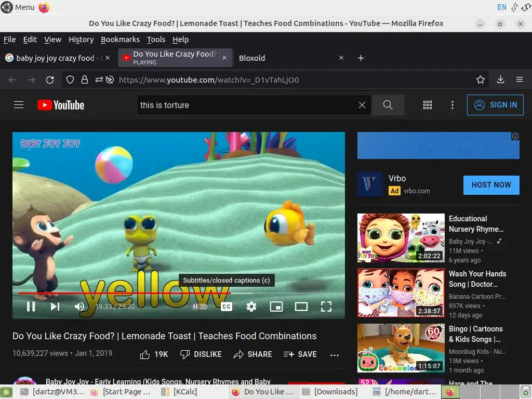Viewport: 532px width, 399px height.
Task: Switch keyboard layout EN indicator
Action: [x=501, y=7]
